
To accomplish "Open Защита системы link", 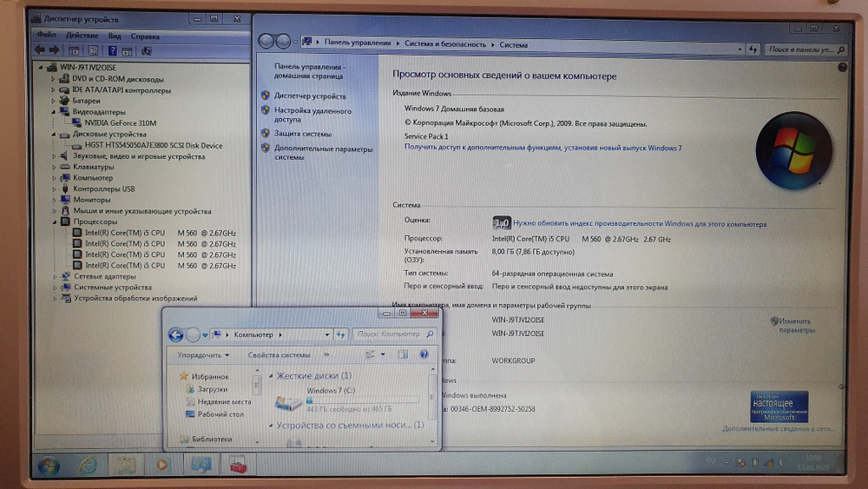I will [x=303, y=134].
